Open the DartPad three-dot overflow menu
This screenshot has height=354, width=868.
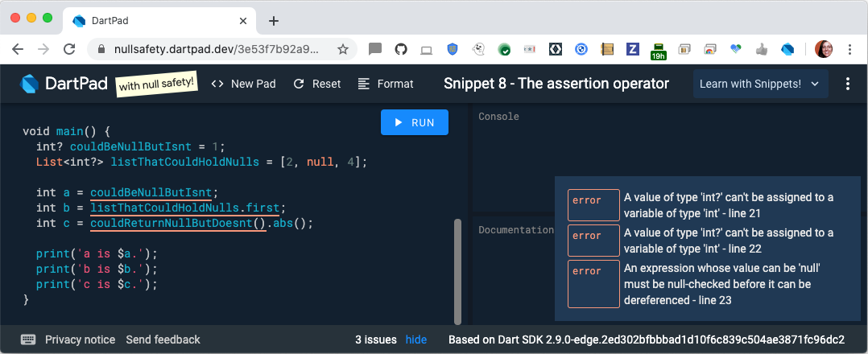tap(847, 84)
